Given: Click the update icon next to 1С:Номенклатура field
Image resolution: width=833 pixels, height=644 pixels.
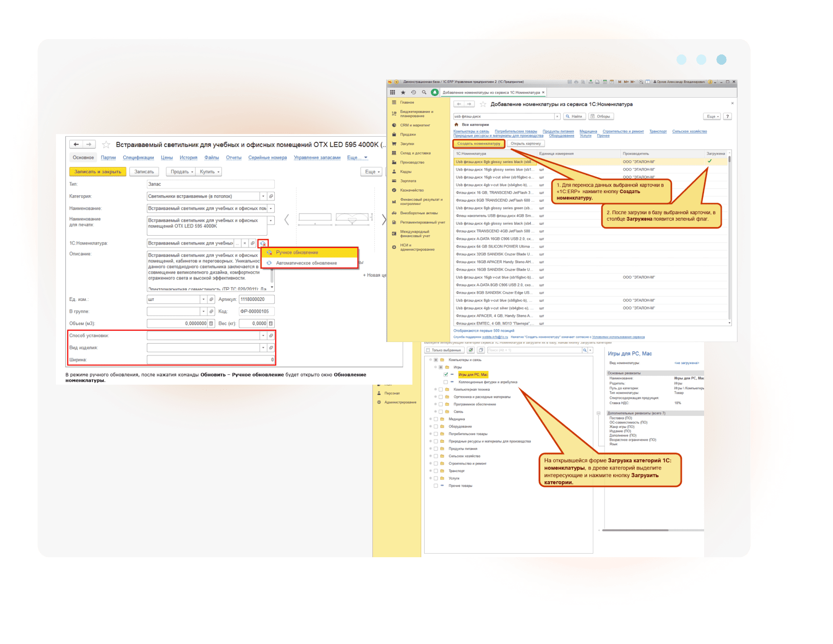Looking at the screenshot, I should pyautogui.click(x=263, y=243).
